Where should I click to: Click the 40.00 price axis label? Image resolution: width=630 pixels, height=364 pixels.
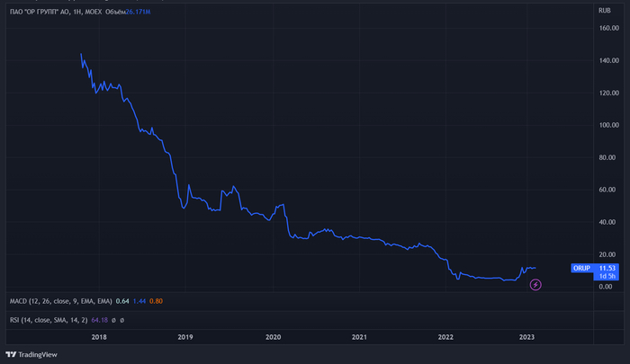click(607, 222)
